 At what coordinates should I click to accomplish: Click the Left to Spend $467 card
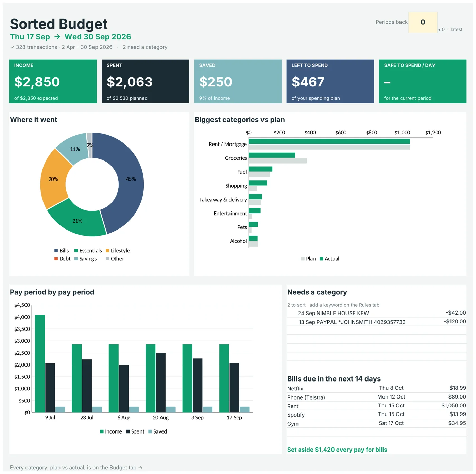tap(330, 81)
